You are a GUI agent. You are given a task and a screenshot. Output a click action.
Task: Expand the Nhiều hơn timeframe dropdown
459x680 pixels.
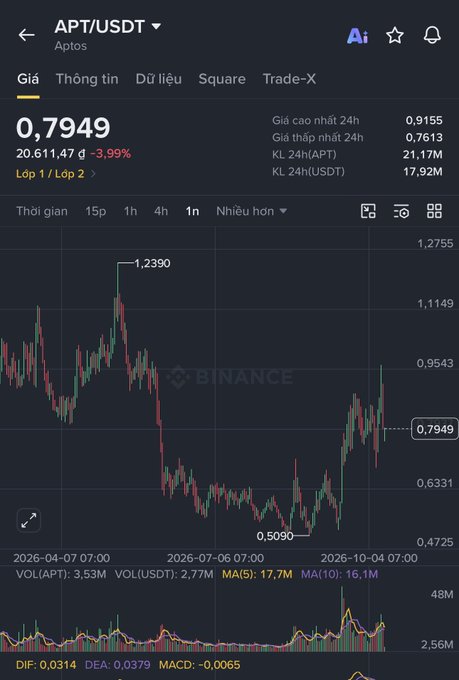point(252,211)
